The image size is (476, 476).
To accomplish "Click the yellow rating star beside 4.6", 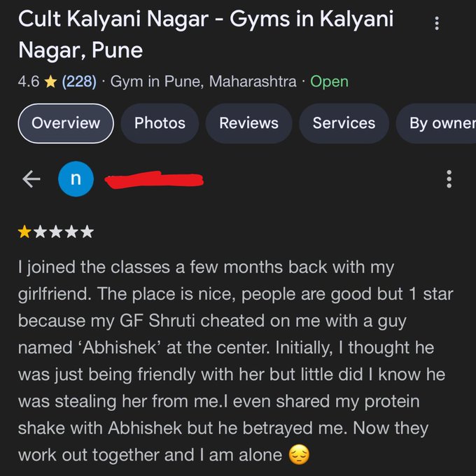I will pyautogui.click(x=50, y=82).
